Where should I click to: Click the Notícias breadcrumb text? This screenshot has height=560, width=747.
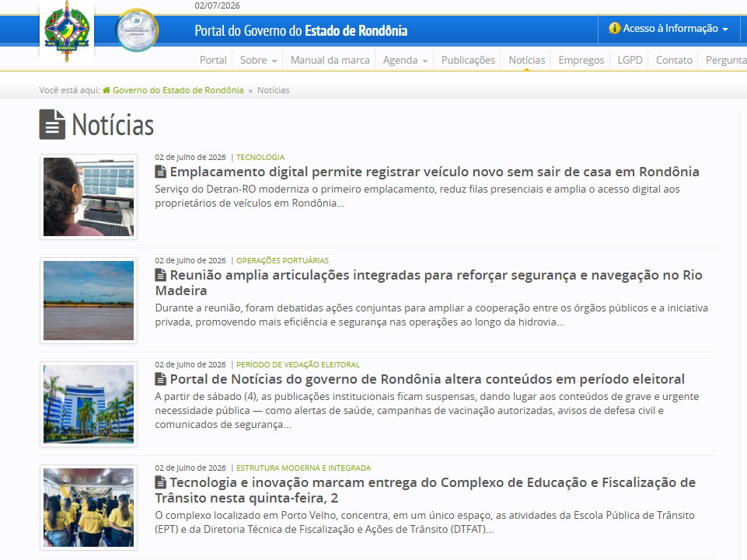273,90
